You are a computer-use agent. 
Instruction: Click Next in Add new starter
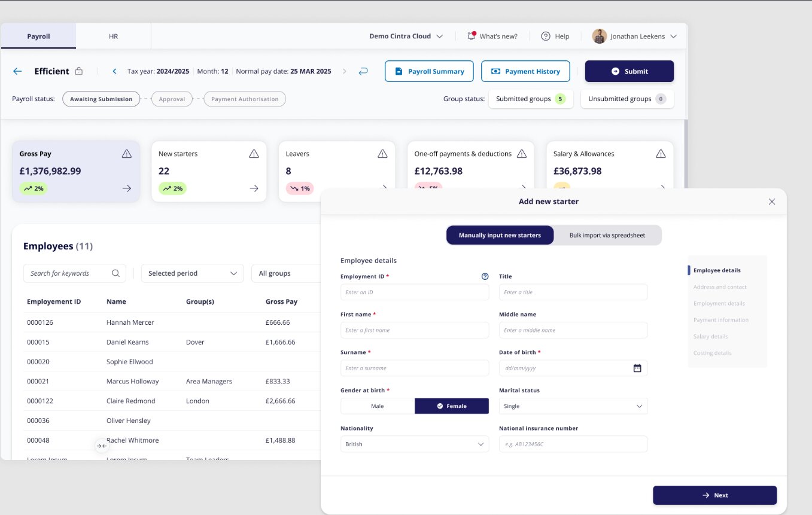coord(714,495)
